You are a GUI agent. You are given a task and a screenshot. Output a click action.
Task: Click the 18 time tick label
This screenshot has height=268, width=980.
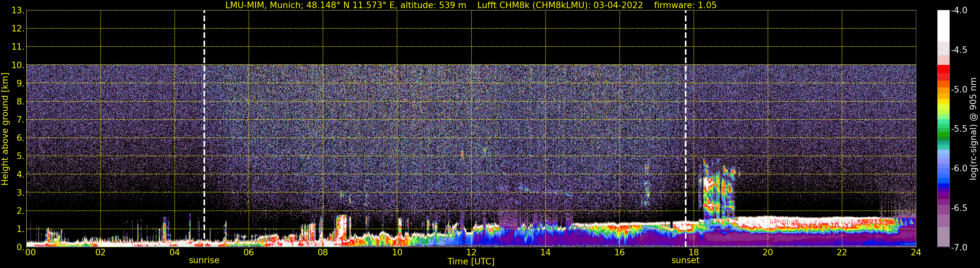(694, 252)
